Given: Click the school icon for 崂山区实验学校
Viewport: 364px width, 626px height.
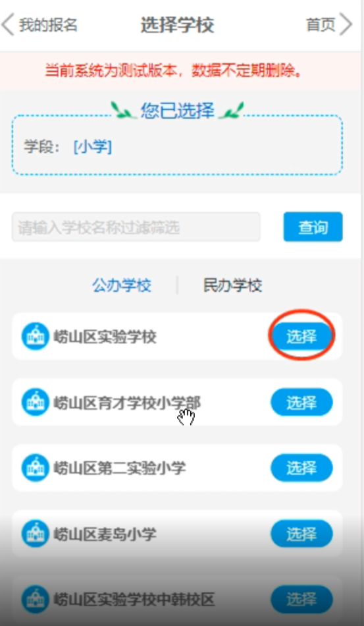Looking at the screenshot, I should pos(35,337).
